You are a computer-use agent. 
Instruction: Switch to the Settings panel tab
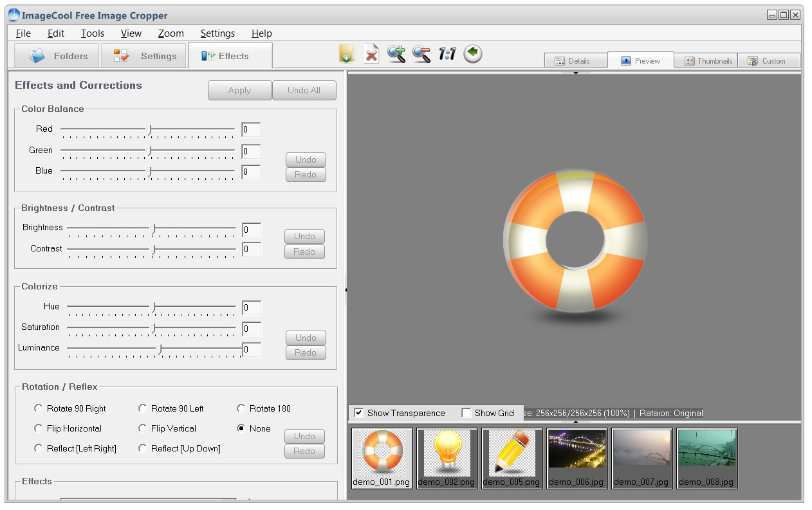[145, 56]
